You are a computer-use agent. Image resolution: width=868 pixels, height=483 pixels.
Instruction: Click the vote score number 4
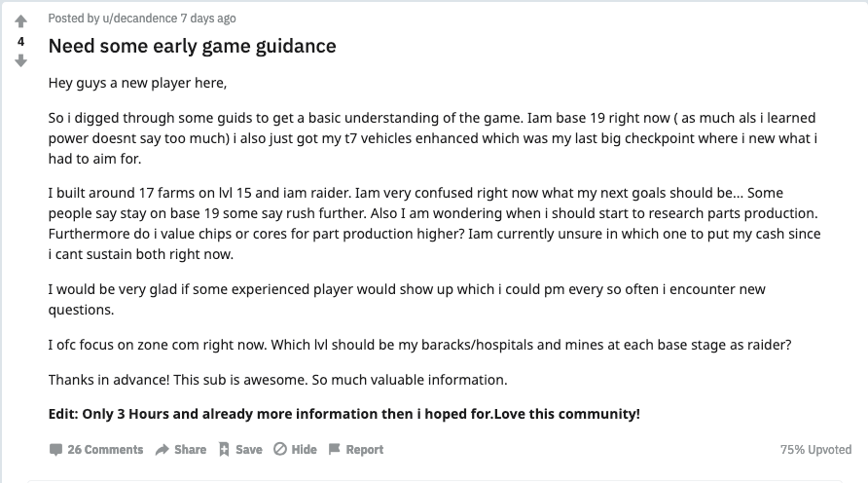click(21, 43)
